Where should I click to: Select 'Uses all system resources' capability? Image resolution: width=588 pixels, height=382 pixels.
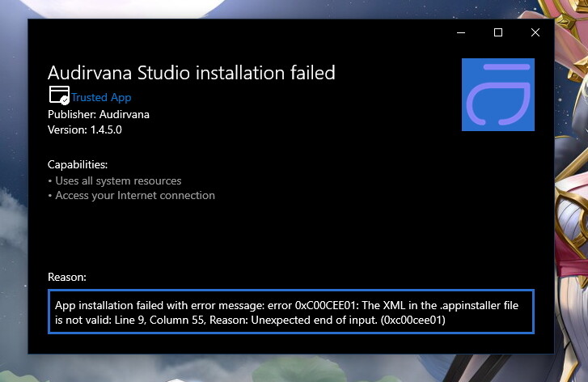pos(118,180)
